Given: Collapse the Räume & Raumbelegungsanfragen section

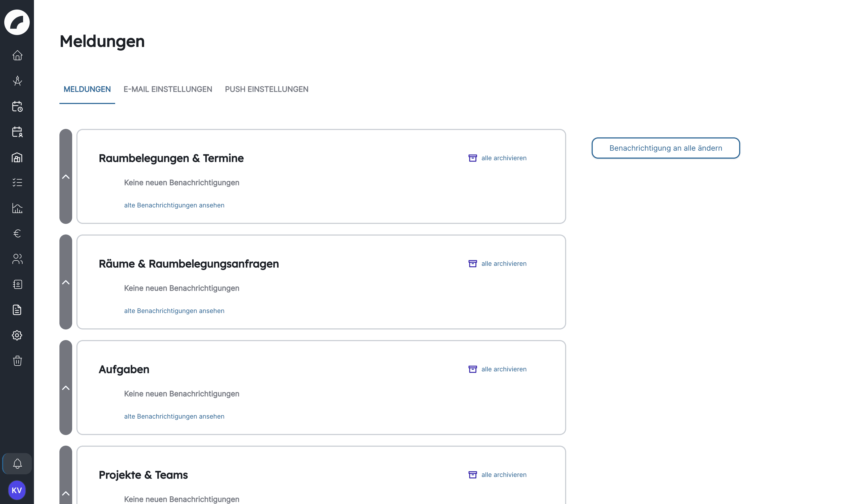Looking at the screenshot, I should click(x=66, y=282).
